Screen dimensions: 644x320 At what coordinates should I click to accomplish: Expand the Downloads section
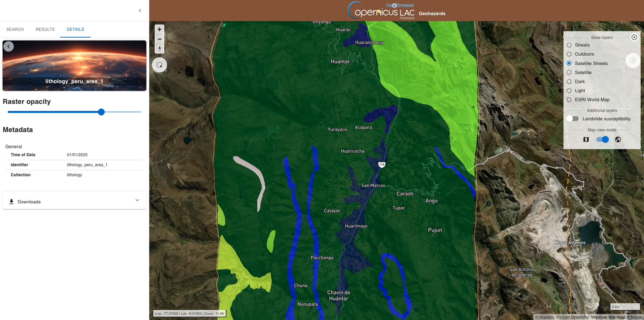137,200
